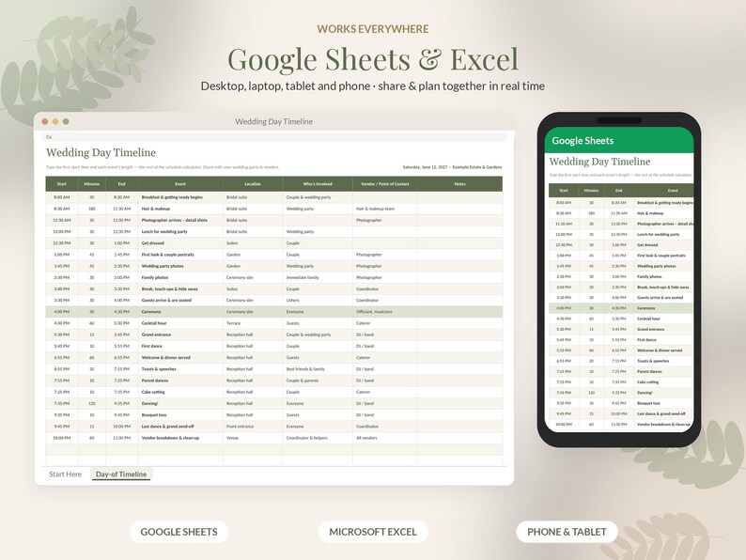Screen dimensions: 746x560
Task: Tap 'Cocktail hour' on the phone screen
Action: pyautogui.click(x=649, y=319)
